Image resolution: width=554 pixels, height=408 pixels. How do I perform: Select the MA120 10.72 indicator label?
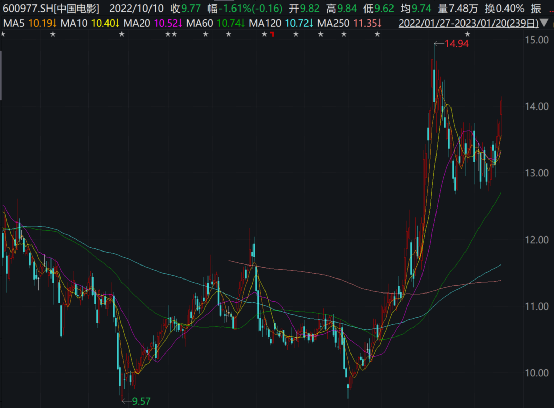tap(281, 24)
